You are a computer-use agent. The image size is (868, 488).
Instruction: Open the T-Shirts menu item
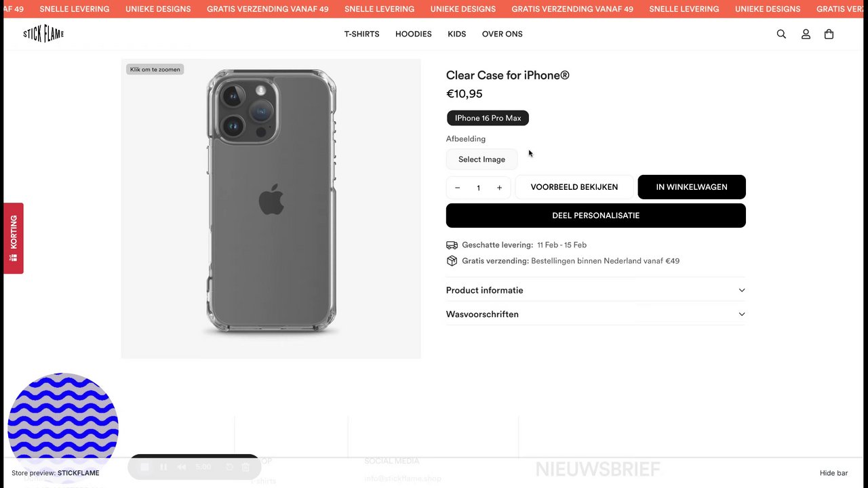click(361, 34)
